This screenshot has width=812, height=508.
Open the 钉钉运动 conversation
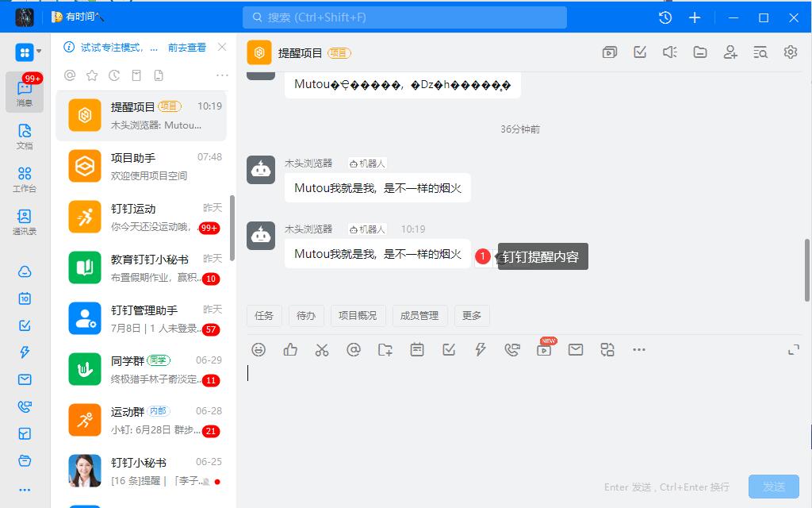click(141, 217)
